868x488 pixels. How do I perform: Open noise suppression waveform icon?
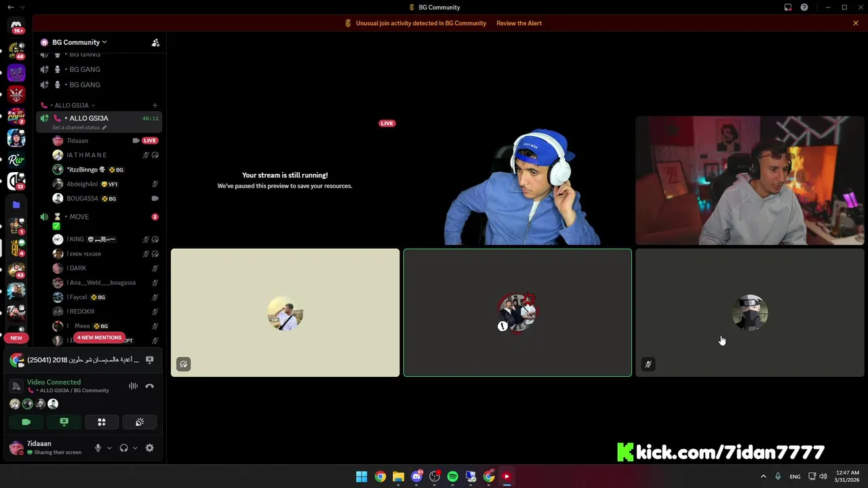tap(133, 386)
